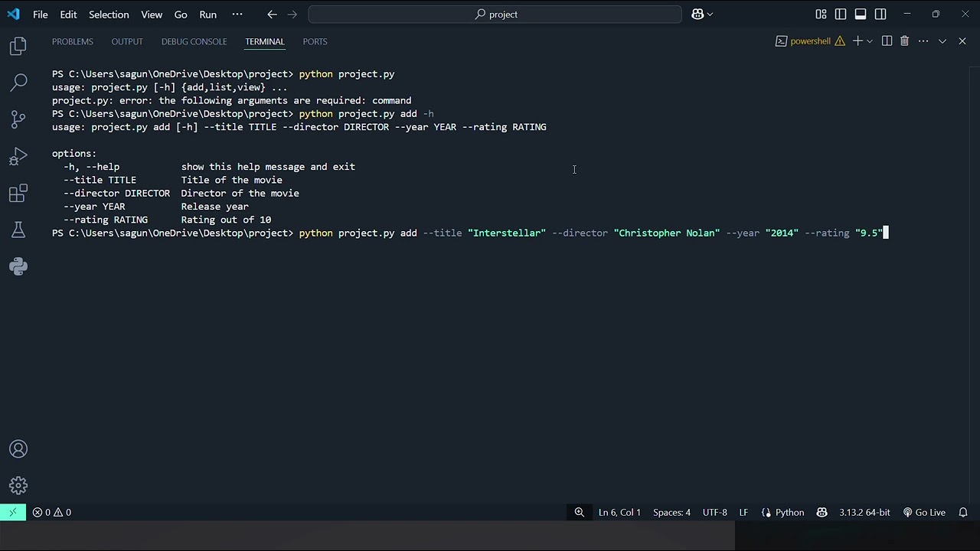
Task: Expand the hidden menu bar items ellipsis
Action: [x=237, y=14]
